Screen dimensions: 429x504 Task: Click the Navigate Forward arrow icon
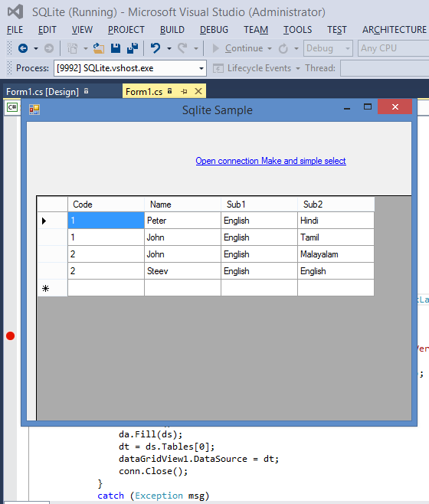[x=49, y=48]
